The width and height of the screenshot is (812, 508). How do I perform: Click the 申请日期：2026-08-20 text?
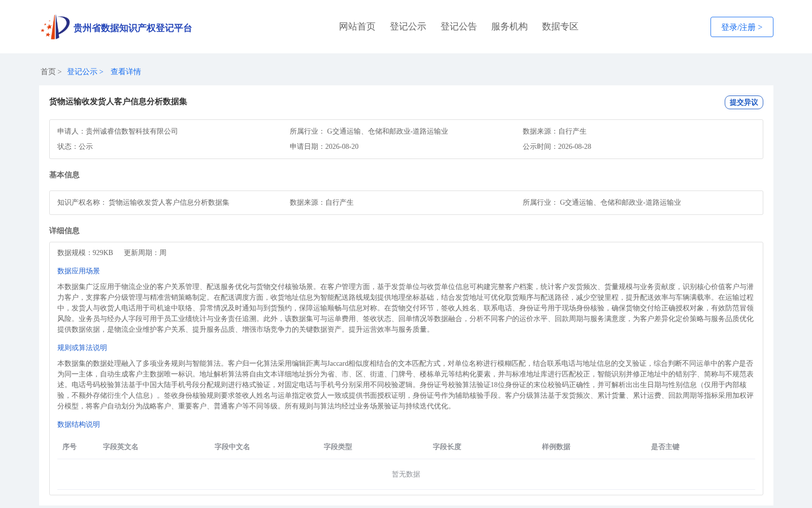point(324,146)
